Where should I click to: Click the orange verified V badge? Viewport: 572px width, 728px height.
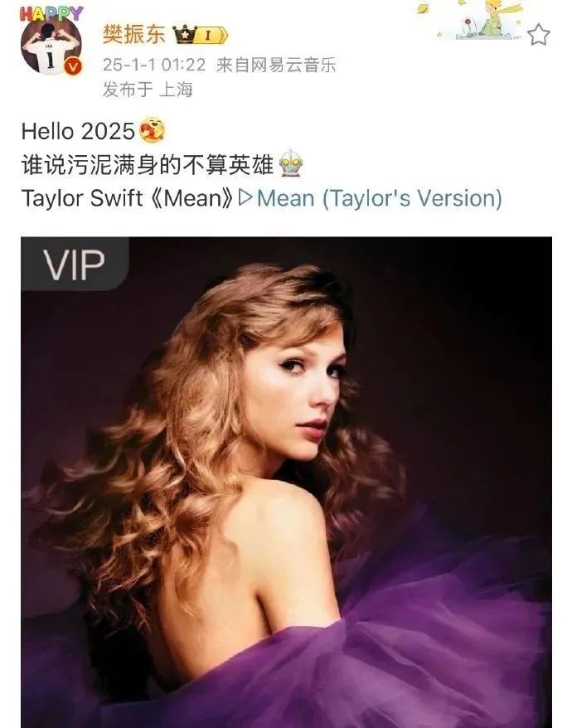[x=72, y=67]
